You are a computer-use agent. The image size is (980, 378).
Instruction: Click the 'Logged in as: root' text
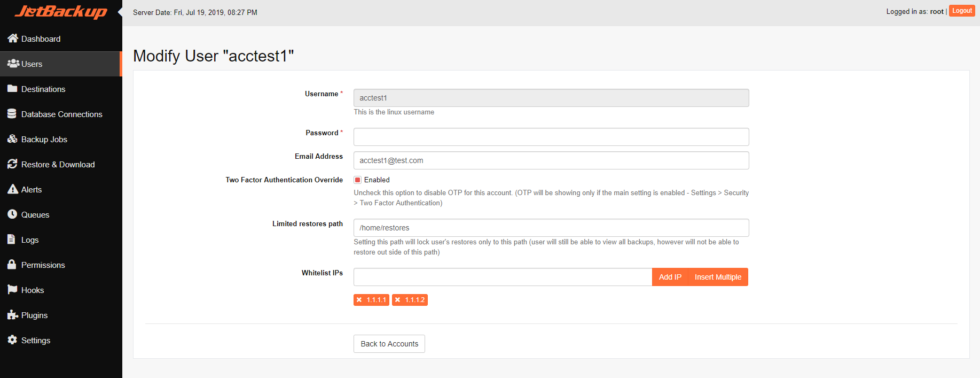pyautogui.click(x=915, y=11)
